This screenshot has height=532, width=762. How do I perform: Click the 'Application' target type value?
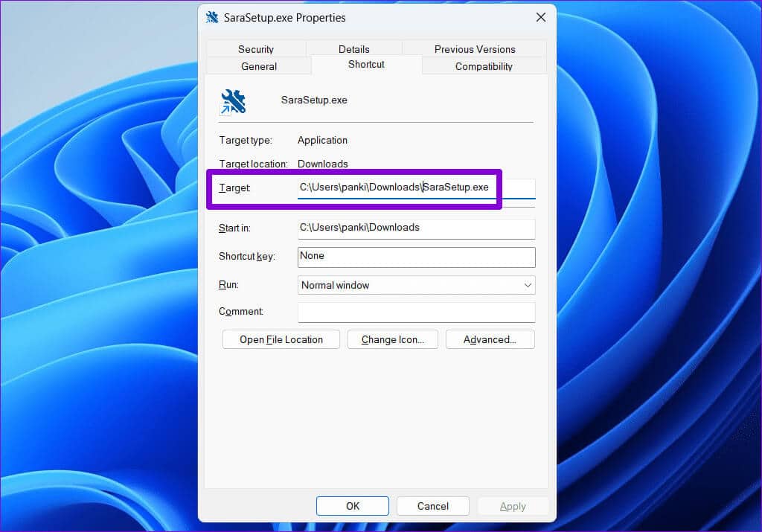click(x=322, y=141)
